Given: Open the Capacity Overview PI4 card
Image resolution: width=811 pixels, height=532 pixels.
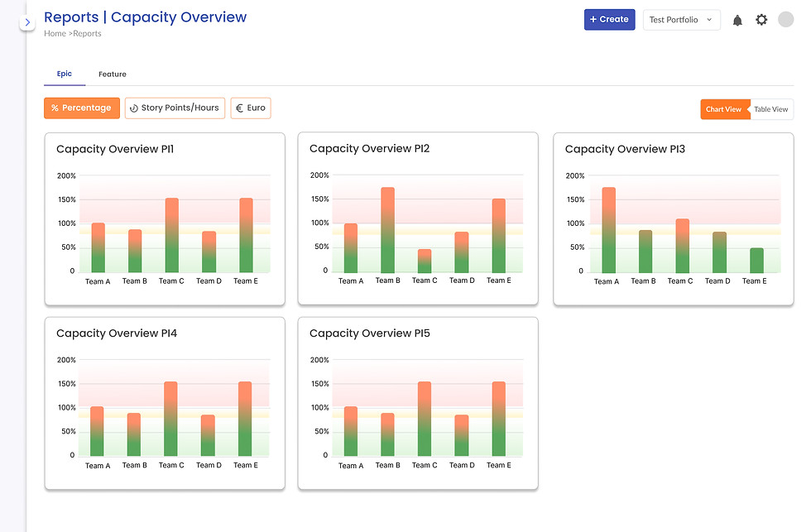Looking at the screenshot, I should [165, 403].
